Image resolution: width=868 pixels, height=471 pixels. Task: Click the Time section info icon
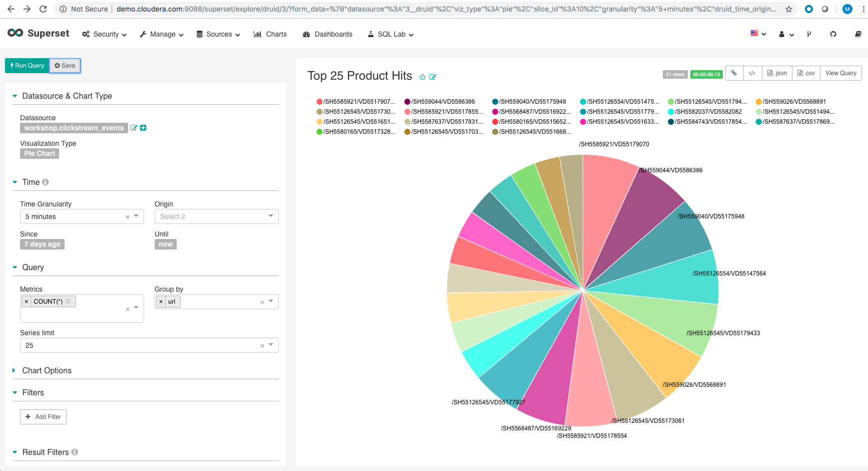click(46, 182)
